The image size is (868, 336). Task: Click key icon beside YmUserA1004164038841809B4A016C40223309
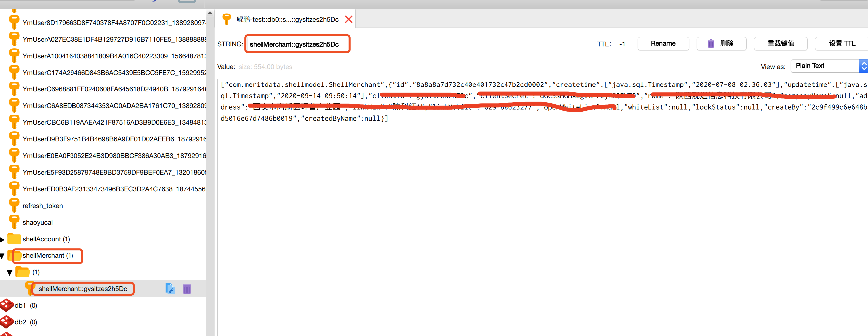pyautogui.click(x=14, y=56)
